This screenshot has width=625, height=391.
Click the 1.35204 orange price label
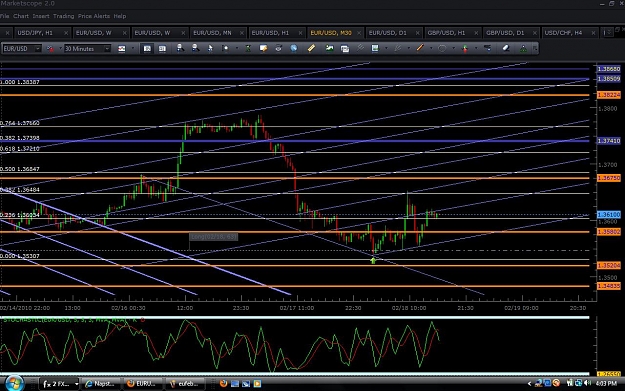(609, 265)
